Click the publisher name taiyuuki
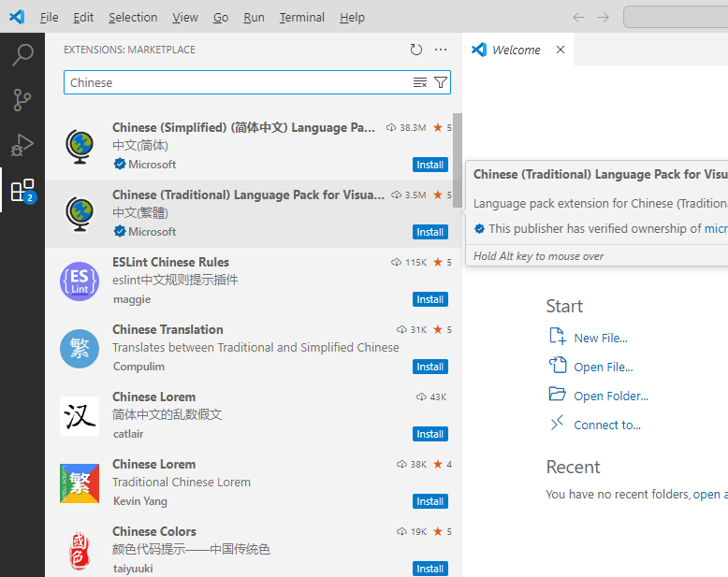The image size is (728, 577). click(x=133, y=569)
